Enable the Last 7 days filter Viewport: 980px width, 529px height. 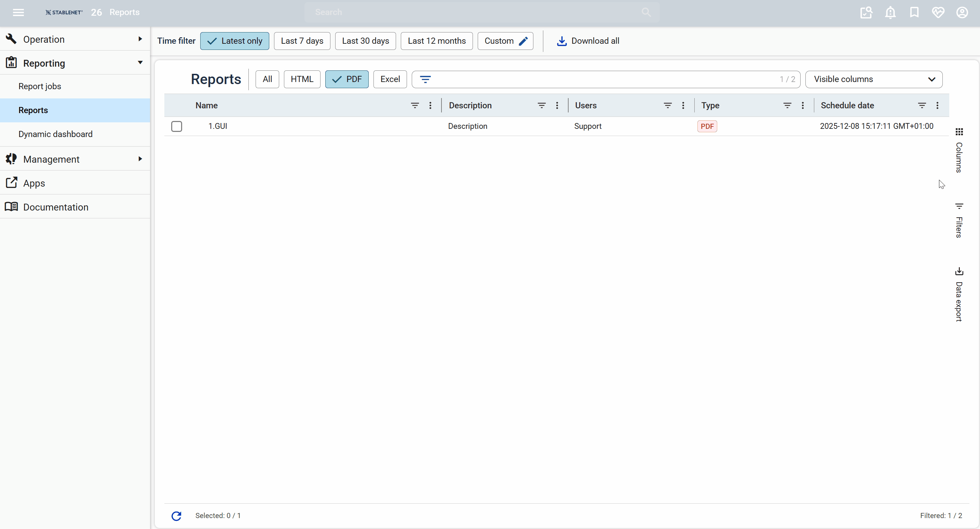tap(302, 41)
